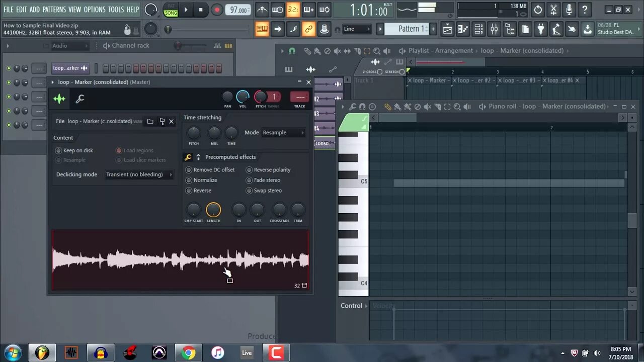
Task: Click the play button in transport
Action: (x=186, y=10)
